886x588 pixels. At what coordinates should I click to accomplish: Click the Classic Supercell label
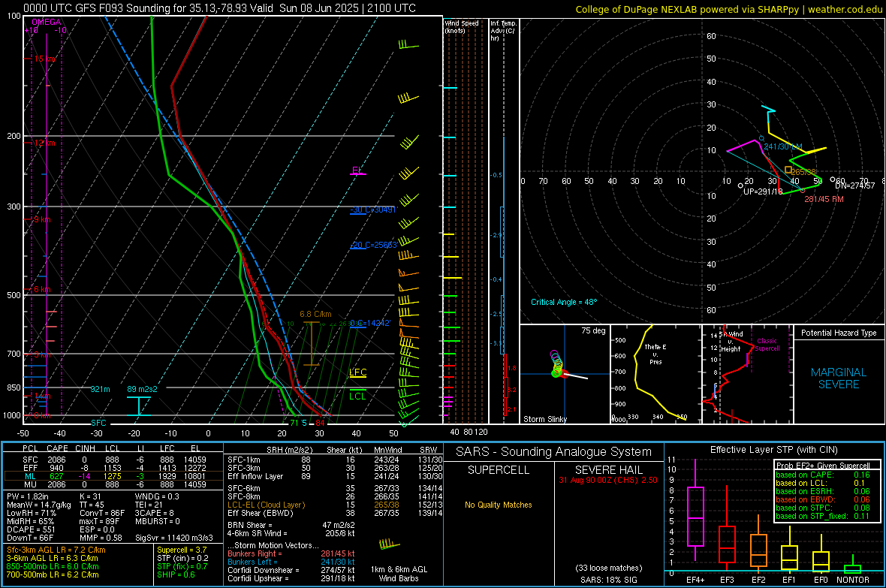(767, 345)
